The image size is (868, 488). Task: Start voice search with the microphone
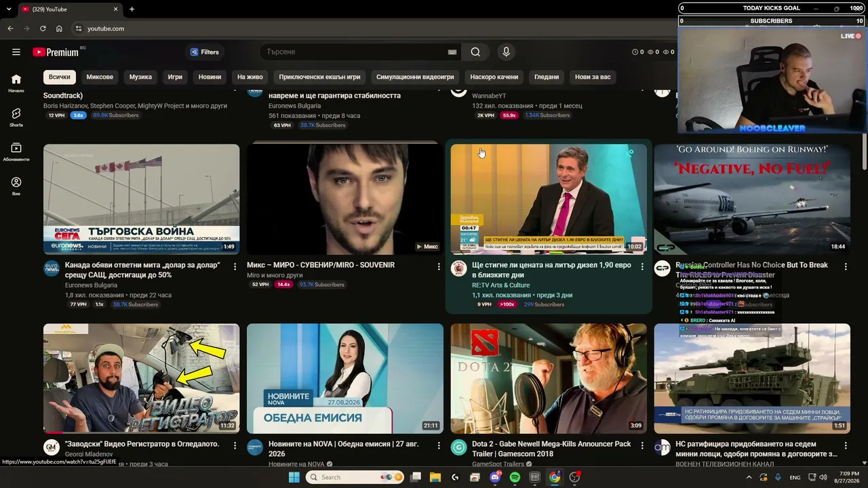(x=506, y=52)
